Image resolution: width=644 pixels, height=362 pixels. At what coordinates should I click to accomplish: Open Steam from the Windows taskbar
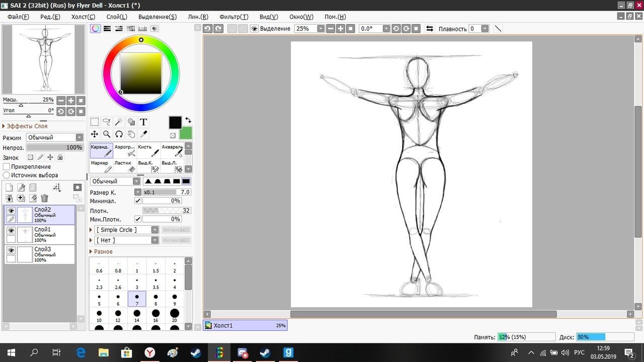196,352
